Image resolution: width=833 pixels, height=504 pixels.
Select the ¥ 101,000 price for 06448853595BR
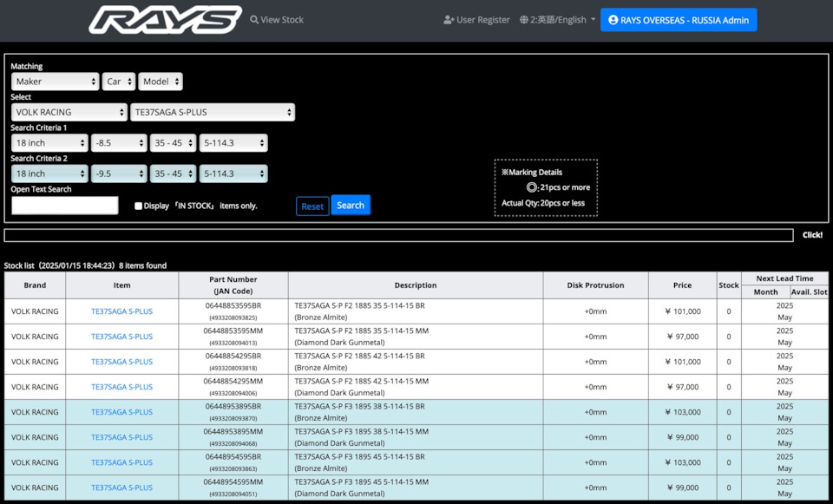683,311
